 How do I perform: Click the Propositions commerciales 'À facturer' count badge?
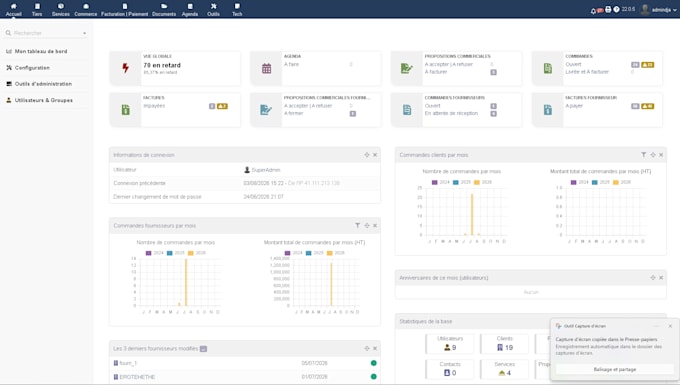(493, 72)
